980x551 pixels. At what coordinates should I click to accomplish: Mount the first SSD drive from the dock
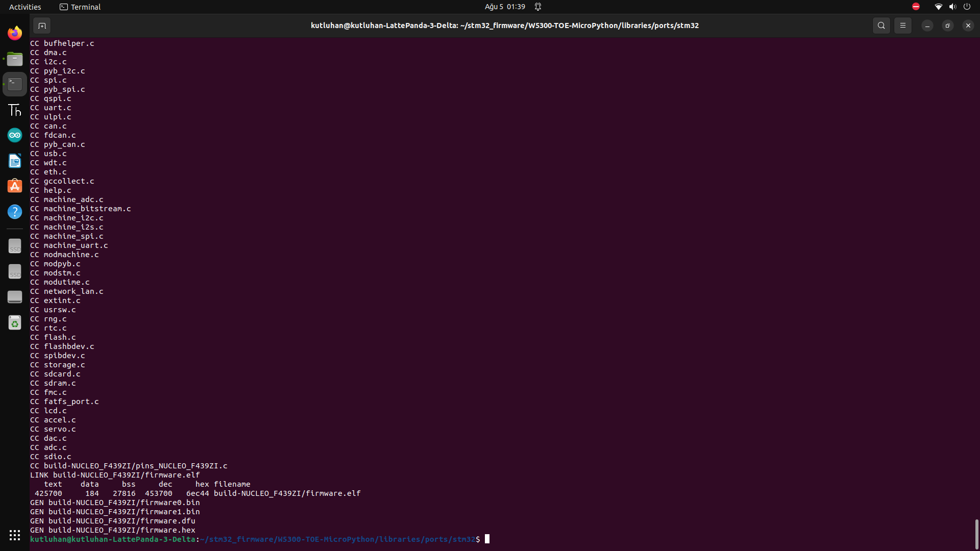point(14,246)
